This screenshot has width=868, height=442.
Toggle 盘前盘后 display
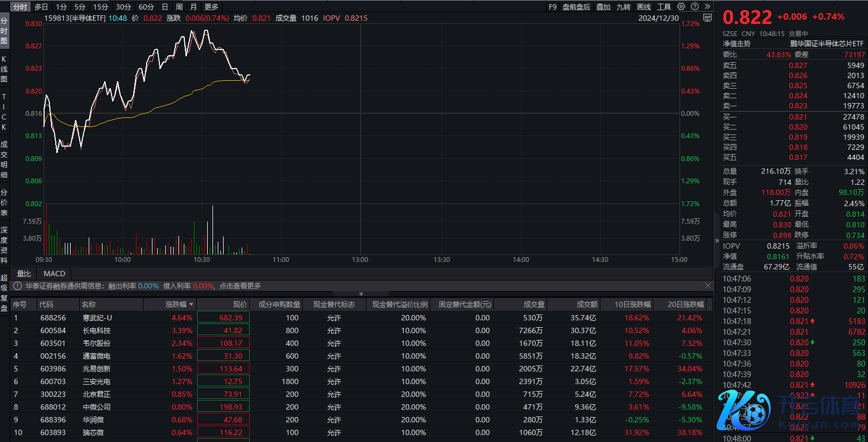coord(576,7)
